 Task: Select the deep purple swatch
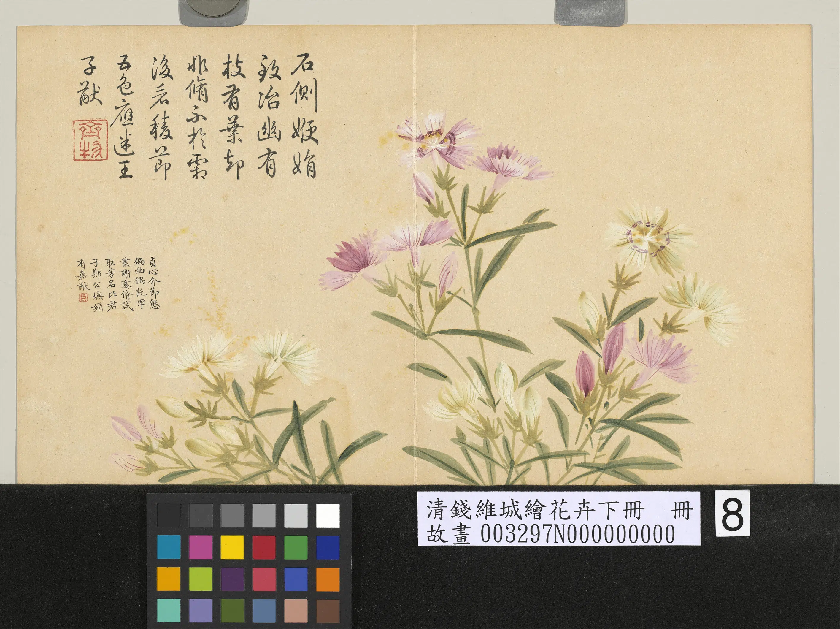tap(232, 579)
